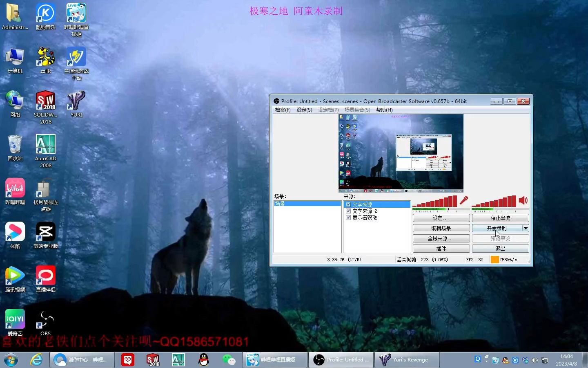Open the 网络 desktop icon
Screen dimensions: 588x368
pos(15,104)
